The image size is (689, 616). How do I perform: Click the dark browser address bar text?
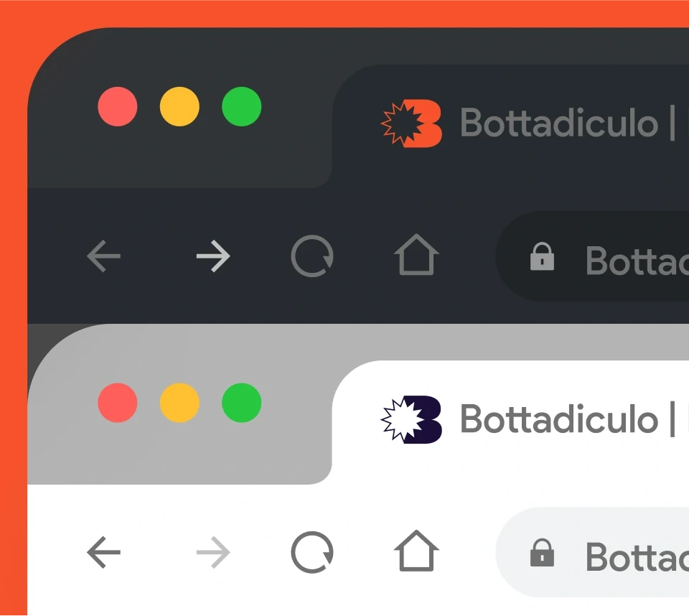tap(637, 261)
